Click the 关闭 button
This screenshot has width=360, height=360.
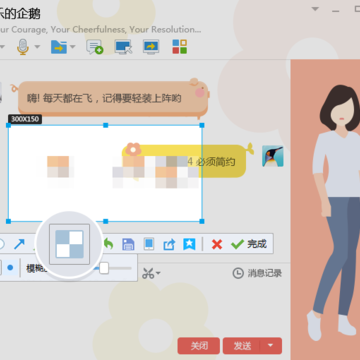(x=199, y=346)
